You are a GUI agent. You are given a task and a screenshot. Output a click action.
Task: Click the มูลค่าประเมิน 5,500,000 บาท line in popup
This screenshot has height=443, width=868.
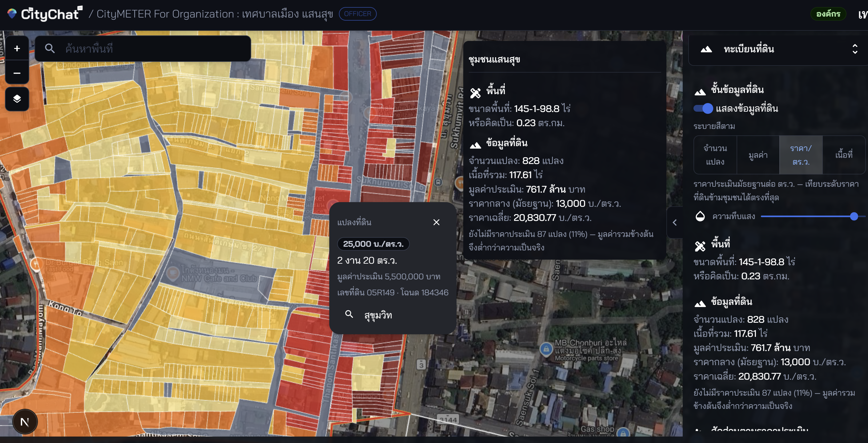(389, 277)
